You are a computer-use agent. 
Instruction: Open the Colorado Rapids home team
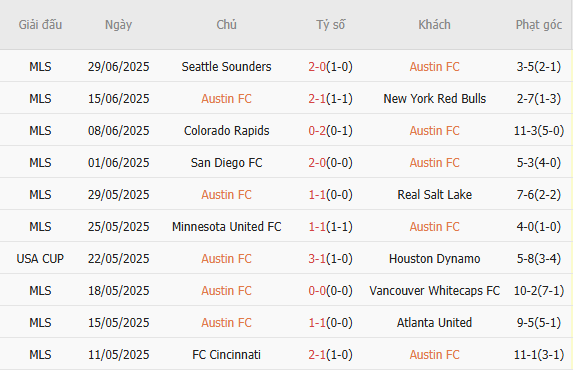pyautogui.click(x=226, y=131)
